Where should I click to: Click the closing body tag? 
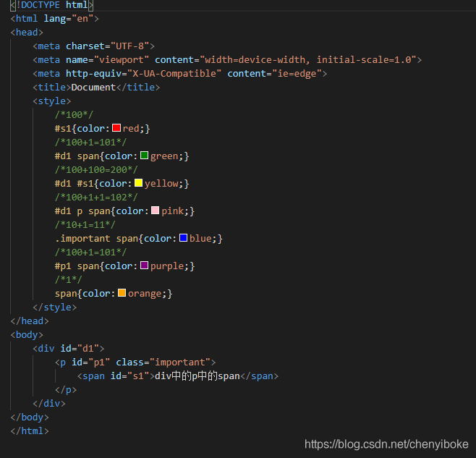[30, 417]
